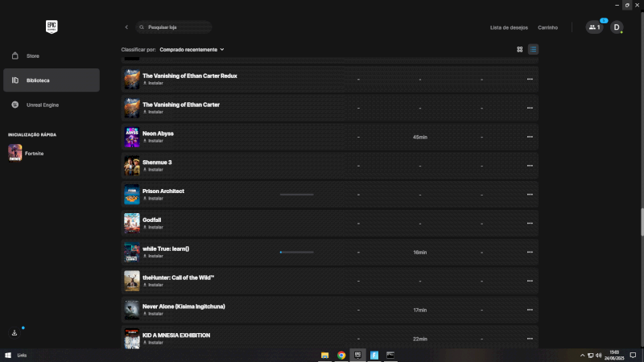This screenshot has width=644, height=362.
Task: Open more options for while True: learn()
Action: coord(530,252)
